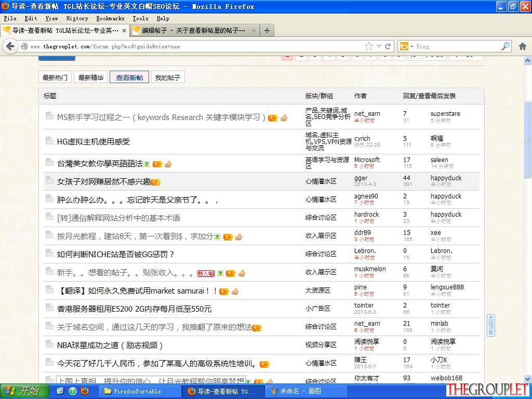The width and height of the screenshot is (532, 399).
Task: Open last poster superstare profile
Action: point(445,114)
